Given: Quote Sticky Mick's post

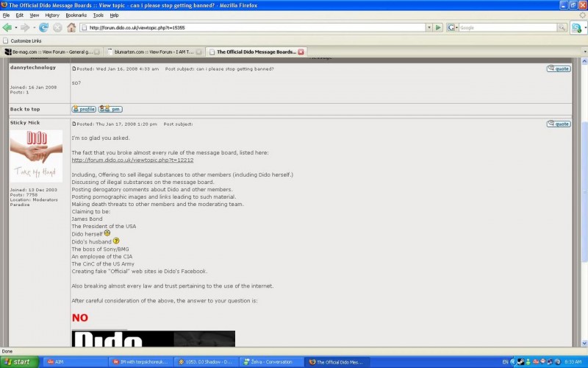Looking at the screenshot, I should pyautogui.click(x=559, y=124).
